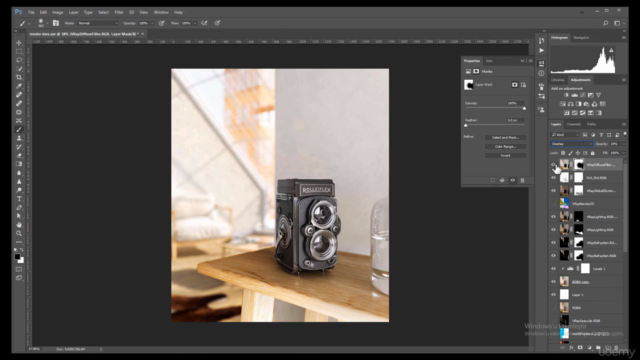Click the Actions play icon in side dock

click(541, 51)
